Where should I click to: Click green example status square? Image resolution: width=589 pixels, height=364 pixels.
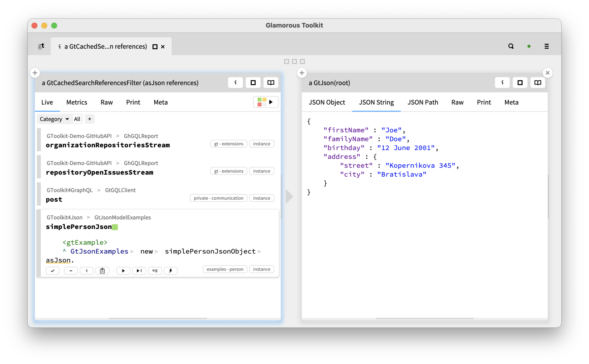pyautogui.click(x=115, y=227)
